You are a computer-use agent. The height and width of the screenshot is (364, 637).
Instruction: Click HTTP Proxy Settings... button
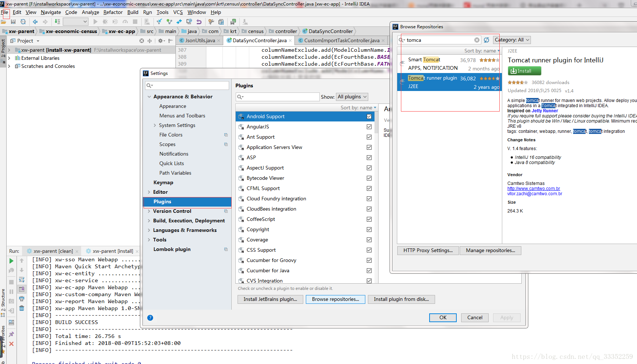(x=428, y=251)
